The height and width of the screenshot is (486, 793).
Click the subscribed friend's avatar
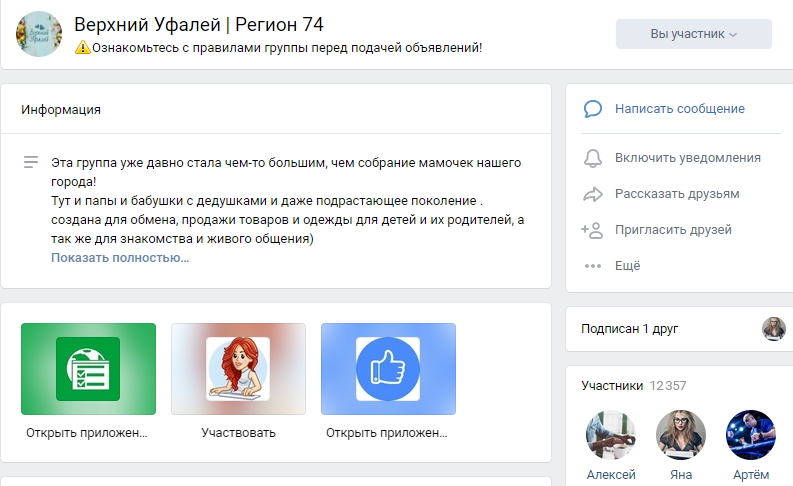pyautogui.click(x=774, y=329)
